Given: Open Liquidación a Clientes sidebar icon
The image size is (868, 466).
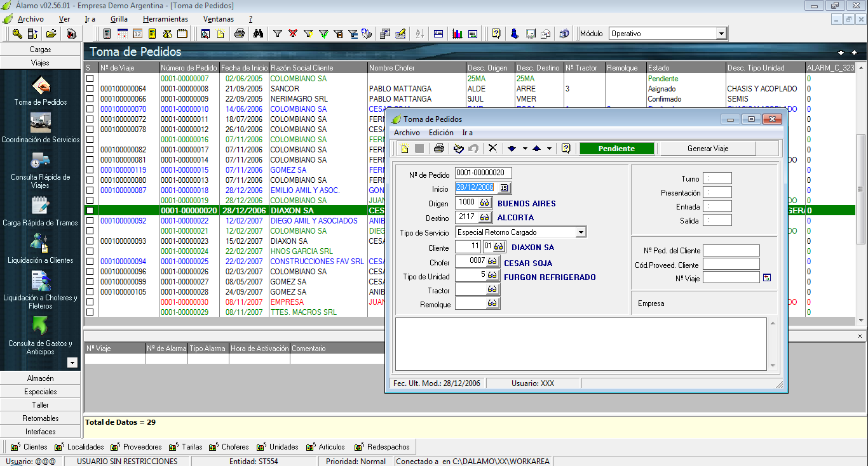Looking at the screenshot, I should 41,243.
